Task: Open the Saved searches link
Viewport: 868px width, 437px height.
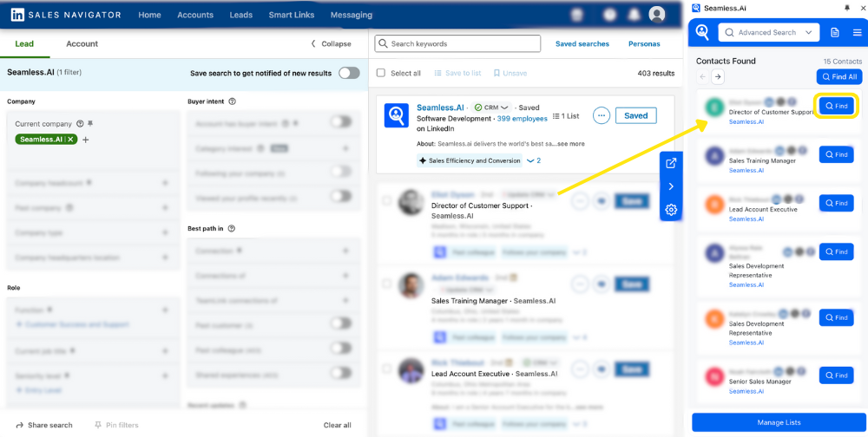Action: (x=582, y=44)
